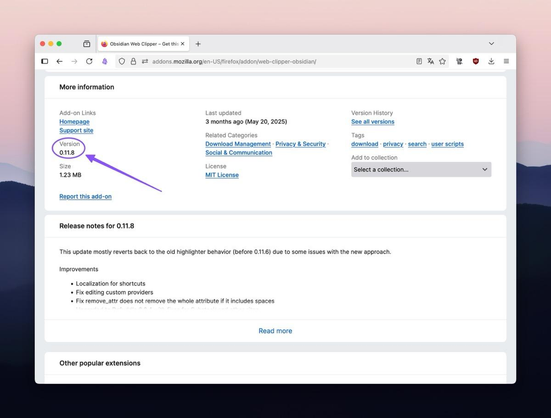551x418 pixels.
Task: Click Read more under release notes
Action: coord(275,331)
